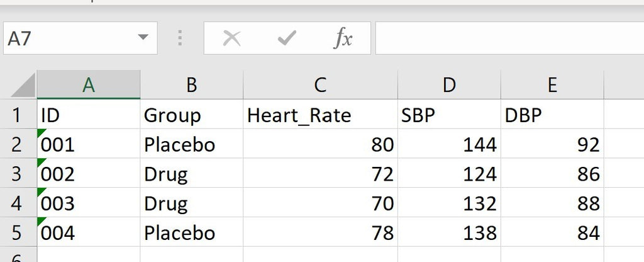Click the SBP value 144 cell
The image size is (644, 262).
click(449, 145)
